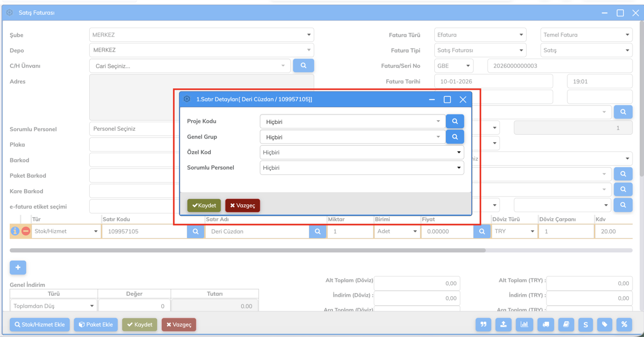Add a new row with plus button
The image size is (644, 337).
coord(18,268)
